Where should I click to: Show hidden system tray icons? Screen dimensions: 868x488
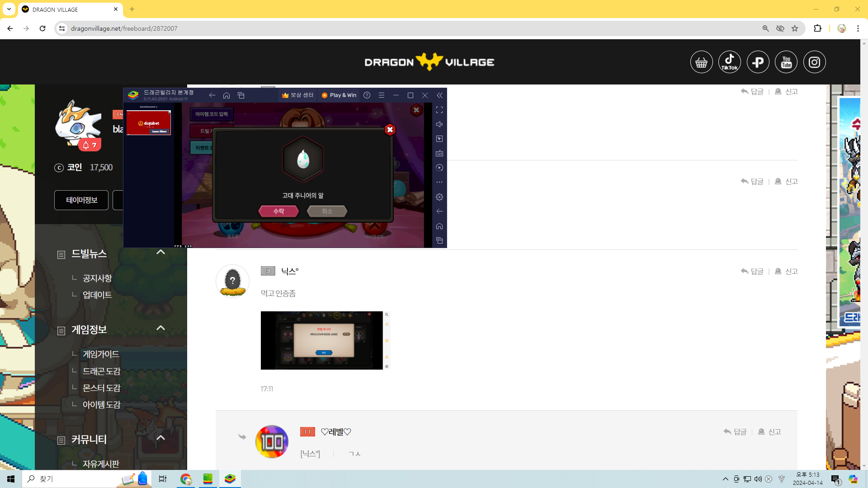pos(726,479)
